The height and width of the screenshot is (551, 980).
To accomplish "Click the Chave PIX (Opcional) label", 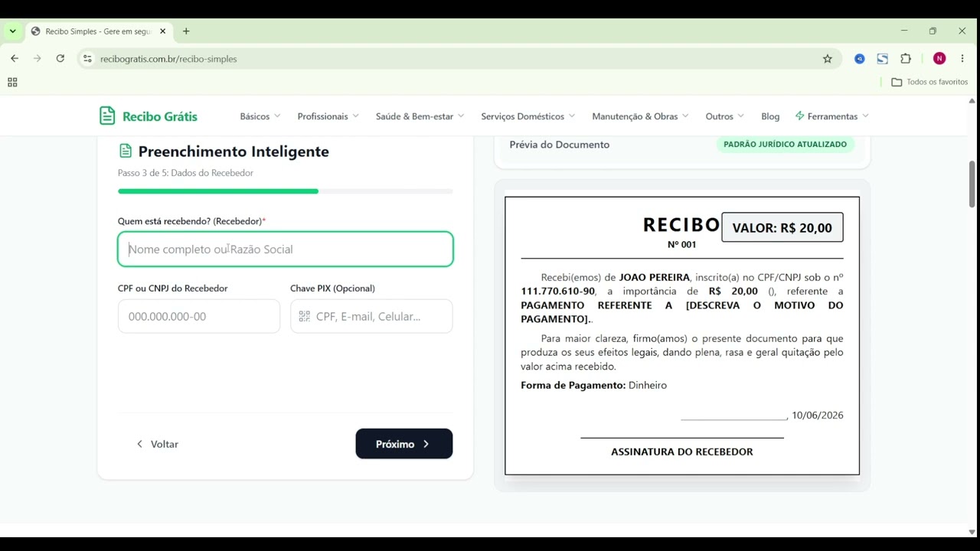I will [x=332, y=289].
